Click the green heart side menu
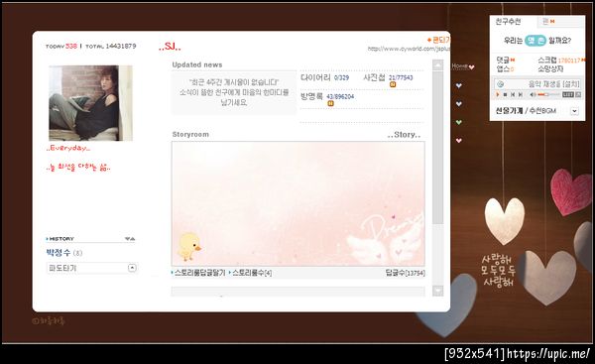Screen dimensions: 595x364 459,122
